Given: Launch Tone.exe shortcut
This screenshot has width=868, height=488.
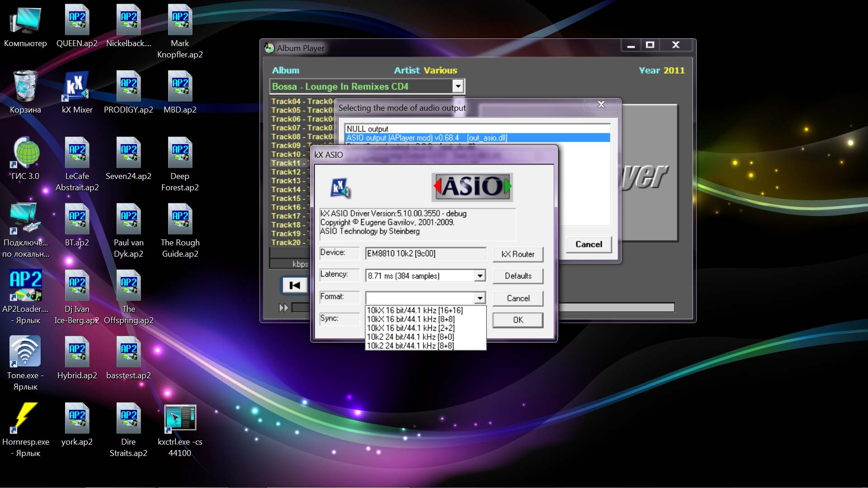Looking at the screenshot, I should coord(25,352).
